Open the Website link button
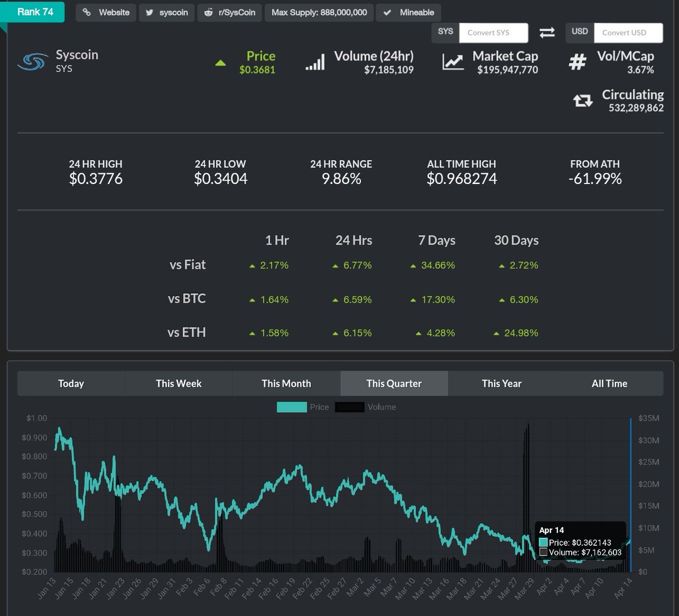 point(106,12)
